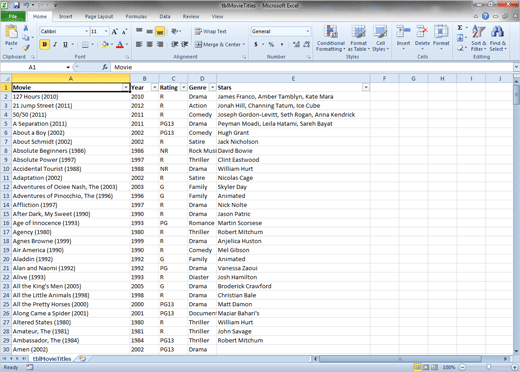Click the Orientation text angle icon
The height and width of the screenshot is (372, 520).
pyautogui.click(x=175, y=31)
